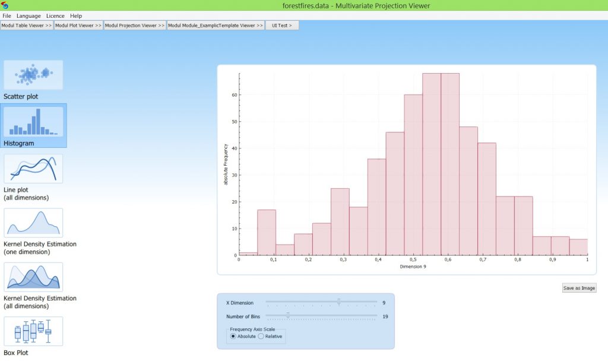
Task: Open the Box Plot icon
Action: pyautogui.click(x=33, y=331)
